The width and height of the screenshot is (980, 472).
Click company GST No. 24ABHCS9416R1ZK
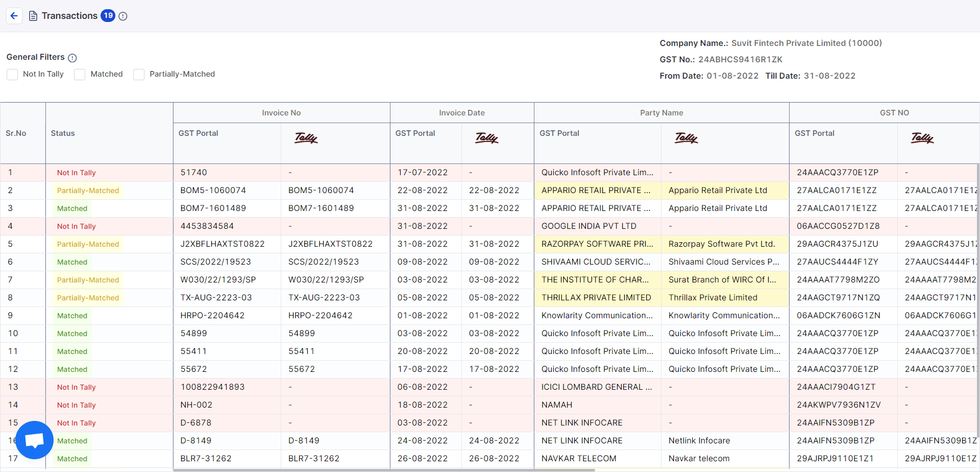click(740, 60)
